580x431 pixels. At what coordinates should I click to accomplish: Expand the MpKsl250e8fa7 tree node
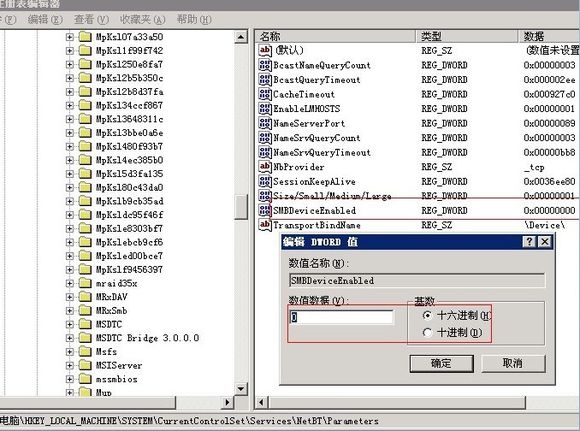click(70, 64)
